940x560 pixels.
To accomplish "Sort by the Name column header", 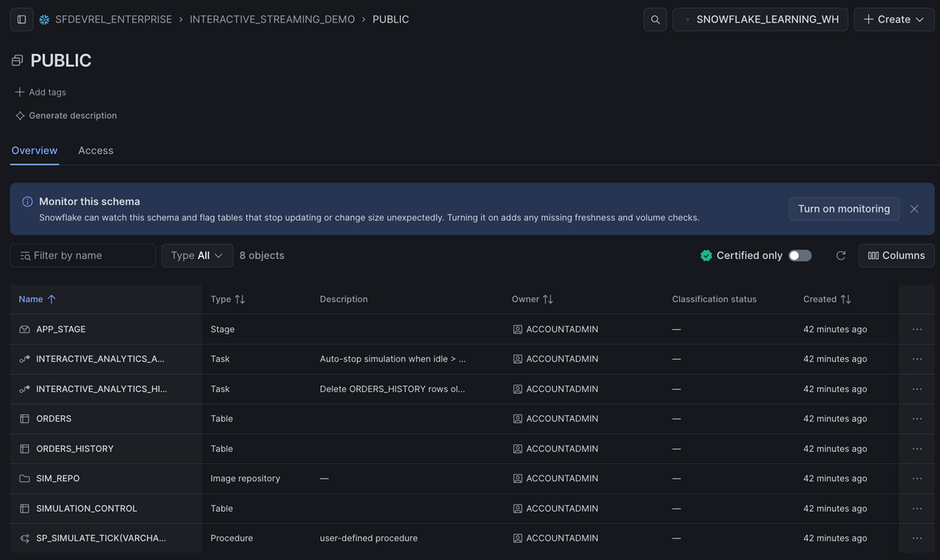I will [x=37, y=299].
